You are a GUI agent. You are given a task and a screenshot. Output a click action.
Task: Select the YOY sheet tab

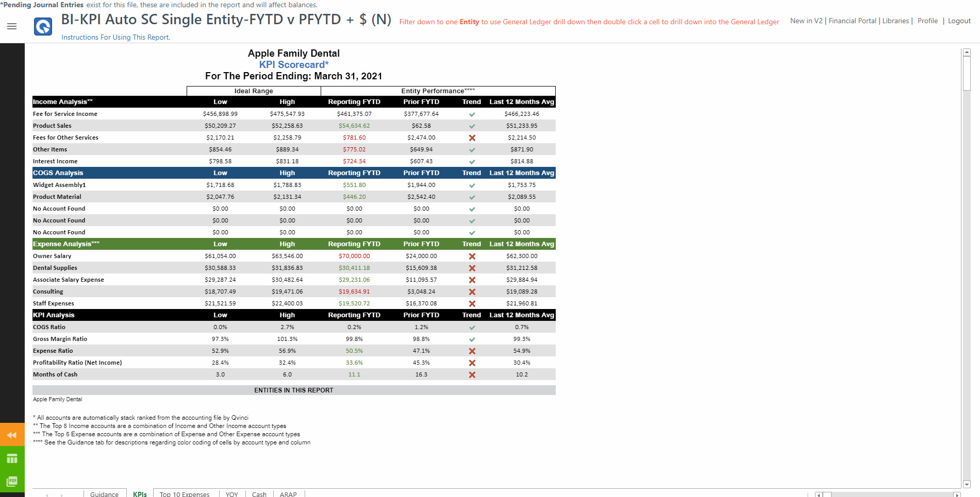(x=232, y=494)
